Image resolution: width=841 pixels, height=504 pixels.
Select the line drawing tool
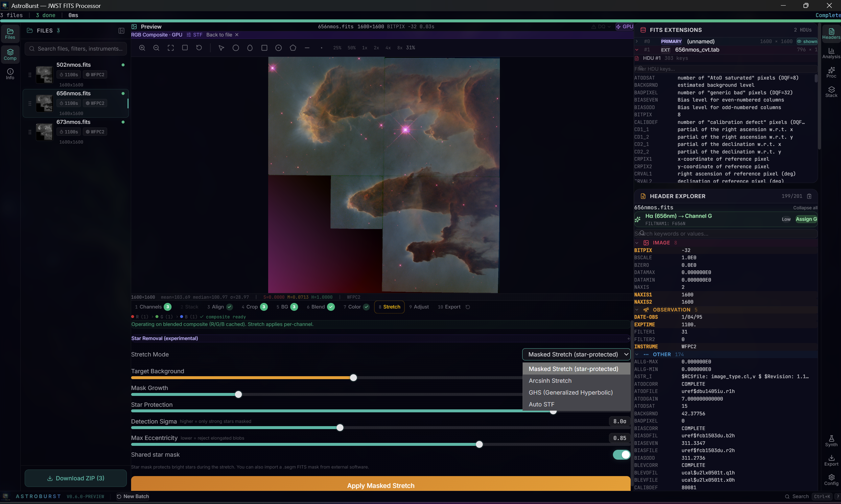point(307,48)
